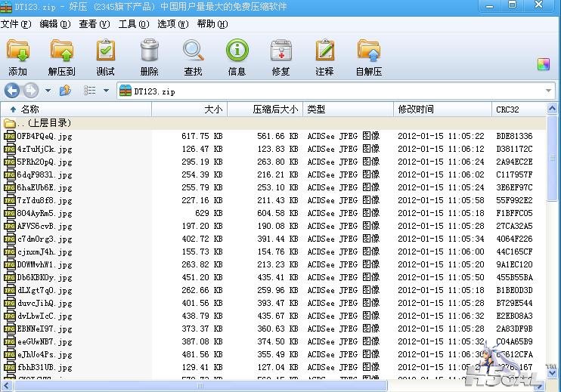The image size is (561, 392).
Task: Select file duvcJihQ.jpg
Action: pos(45,304)
